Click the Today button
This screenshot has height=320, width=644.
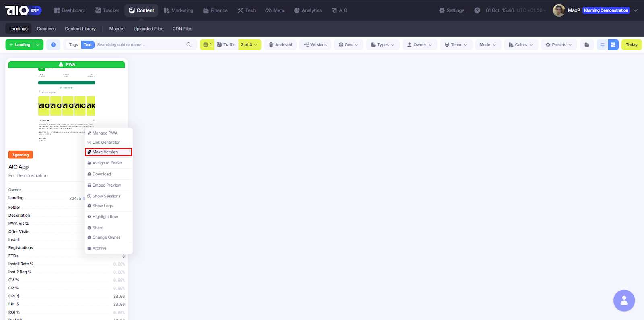[x=631, y=45]
